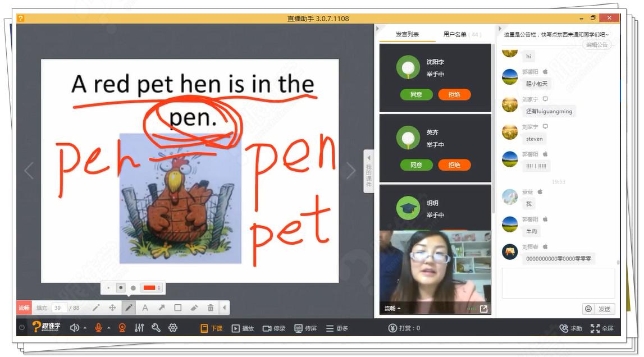The height and width of the screenshot is (357, 644).
Task: Open the red pen color picker
Action: coord(151,288)
